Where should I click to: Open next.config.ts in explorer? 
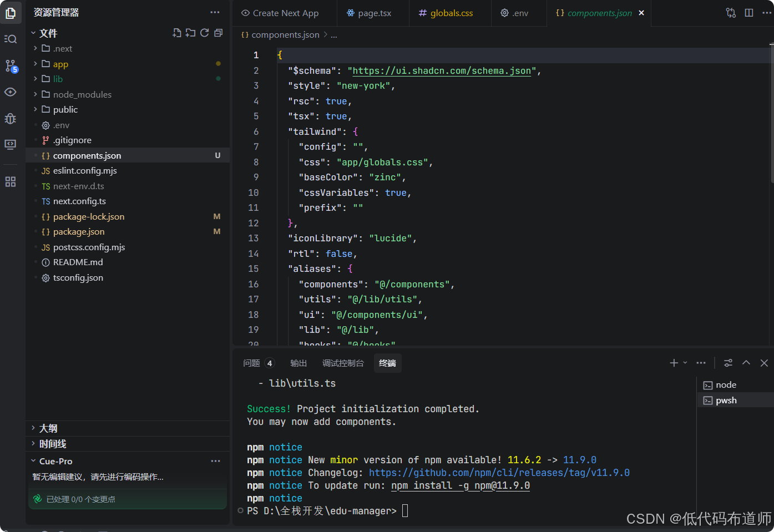(x=128, y=201)
